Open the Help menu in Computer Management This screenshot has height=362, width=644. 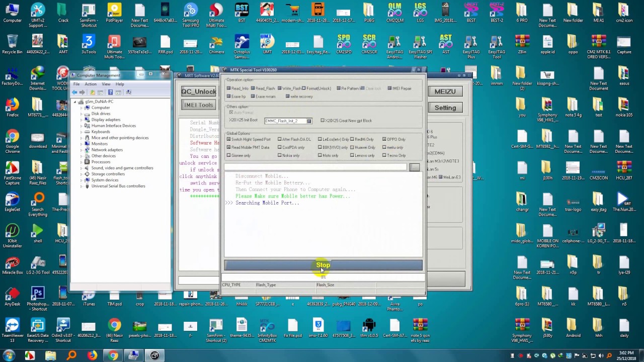(x=120, y=84)
